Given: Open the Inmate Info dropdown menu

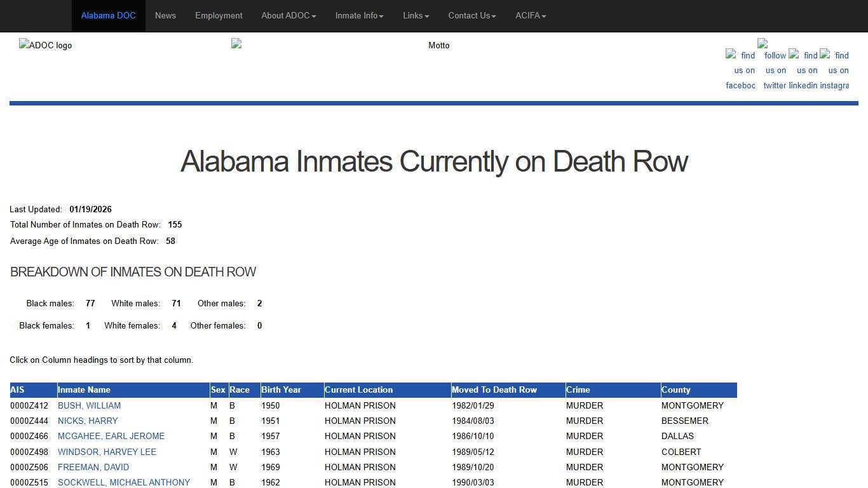Looking at the screenshot, I should pyautogui.click(x=359, y=16).
